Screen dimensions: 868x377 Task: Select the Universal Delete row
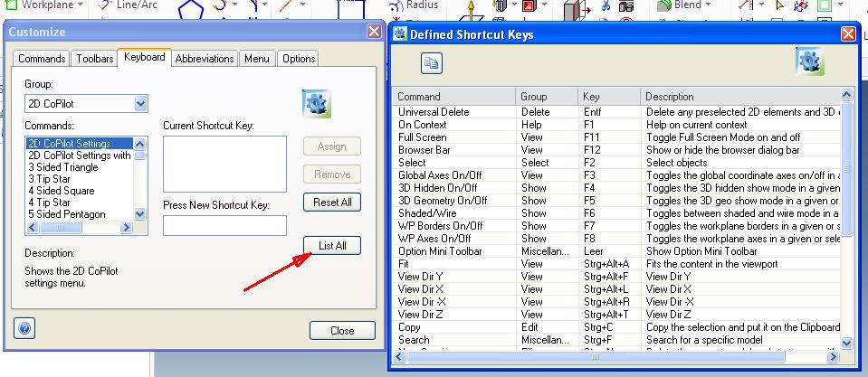616,112
